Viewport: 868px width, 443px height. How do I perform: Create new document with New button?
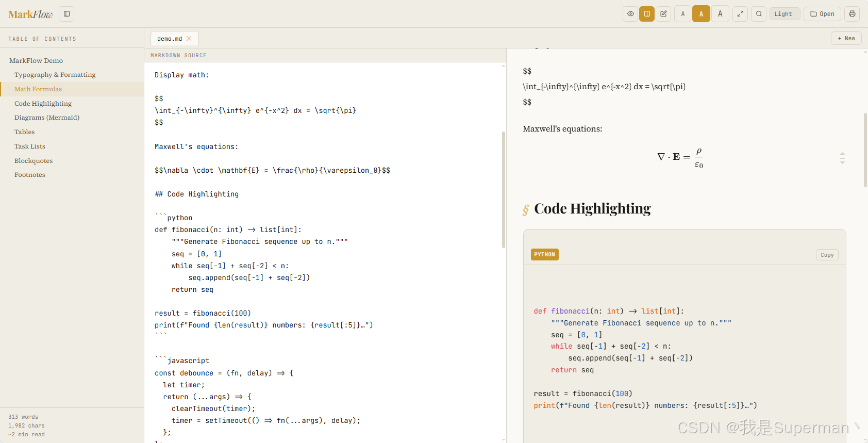point(846,38)
